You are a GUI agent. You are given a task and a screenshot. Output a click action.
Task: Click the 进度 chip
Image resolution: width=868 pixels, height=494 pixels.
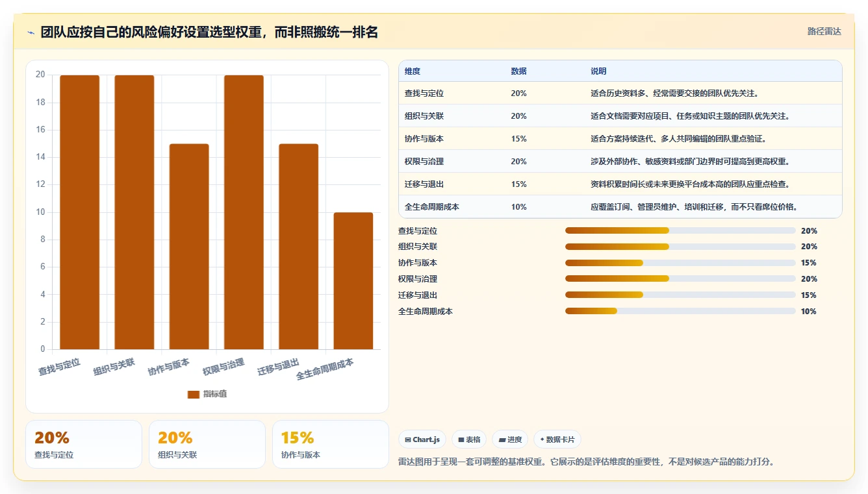(x=510, y=439)
